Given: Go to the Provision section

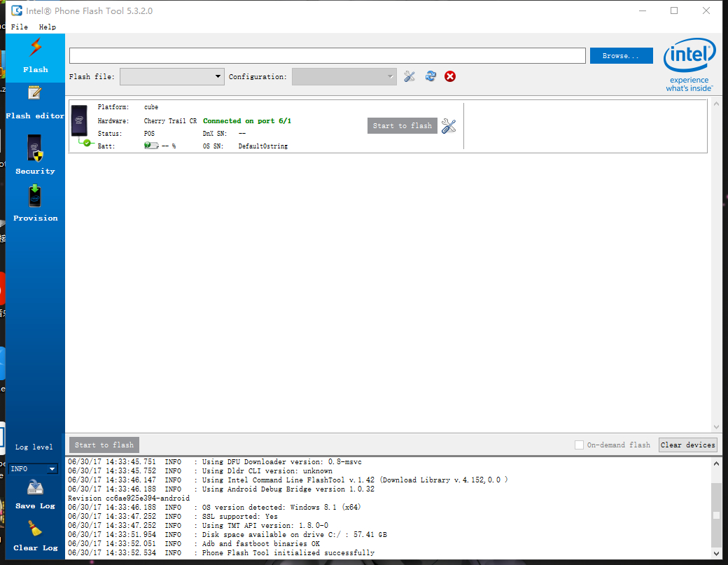Looking at the screenshot, I should click(x=35, y=203).
